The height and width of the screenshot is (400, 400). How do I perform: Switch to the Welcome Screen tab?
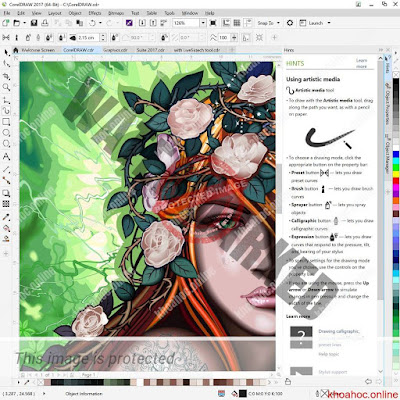(x=38, y=50)
